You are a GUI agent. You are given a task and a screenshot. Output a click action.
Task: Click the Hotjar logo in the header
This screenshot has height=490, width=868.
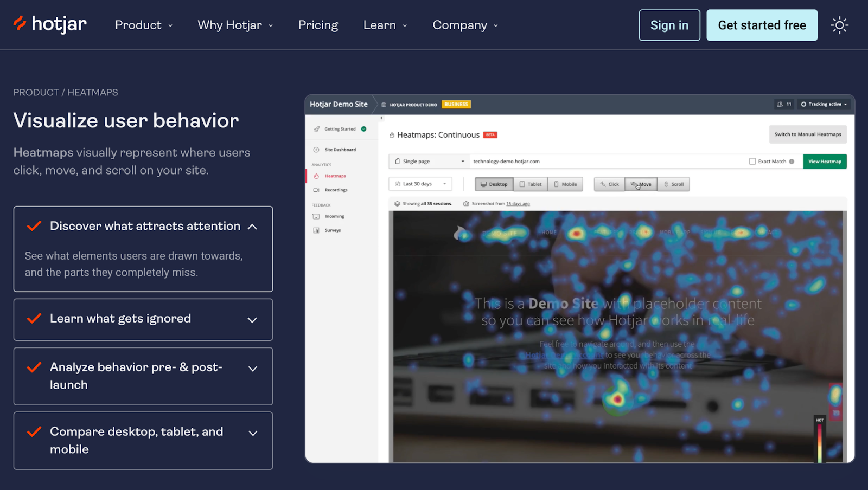[x=50, y=24]
